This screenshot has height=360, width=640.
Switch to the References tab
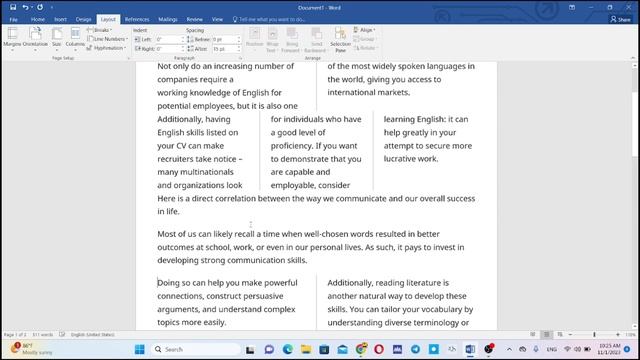pyautogui.click(x=137, y=19)
